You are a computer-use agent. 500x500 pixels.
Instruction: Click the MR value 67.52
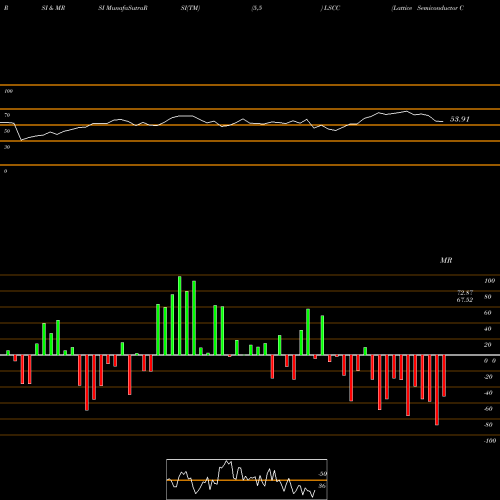(465, 300)
